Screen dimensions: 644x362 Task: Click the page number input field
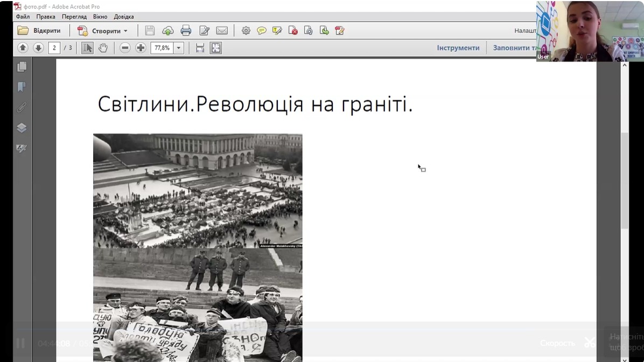click(54, 48)
